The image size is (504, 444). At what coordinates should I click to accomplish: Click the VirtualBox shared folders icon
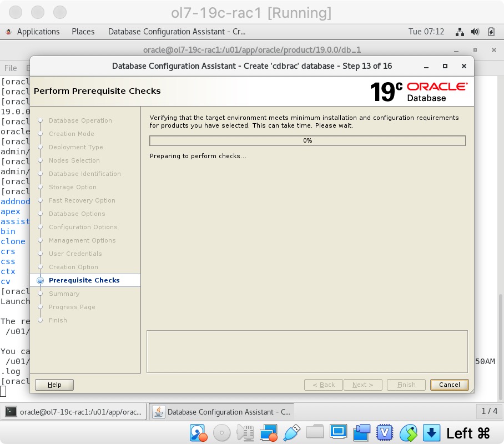tap(315, 432)
